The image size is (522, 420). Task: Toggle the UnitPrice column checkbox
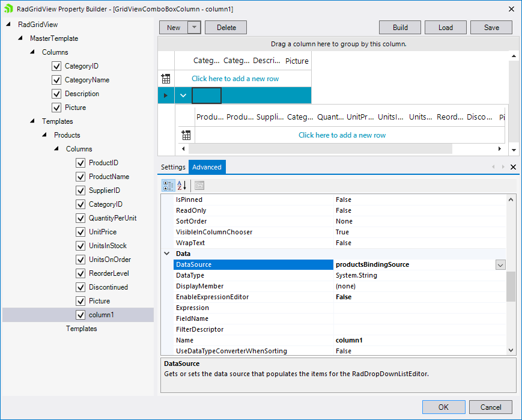click(80, 232)
